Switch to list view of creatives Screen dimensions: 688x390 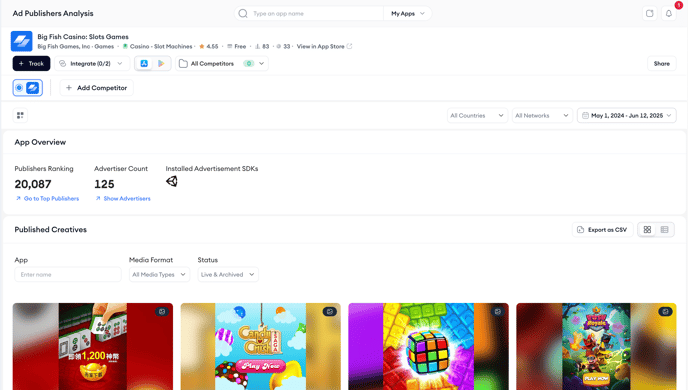(x=664, y=230)
